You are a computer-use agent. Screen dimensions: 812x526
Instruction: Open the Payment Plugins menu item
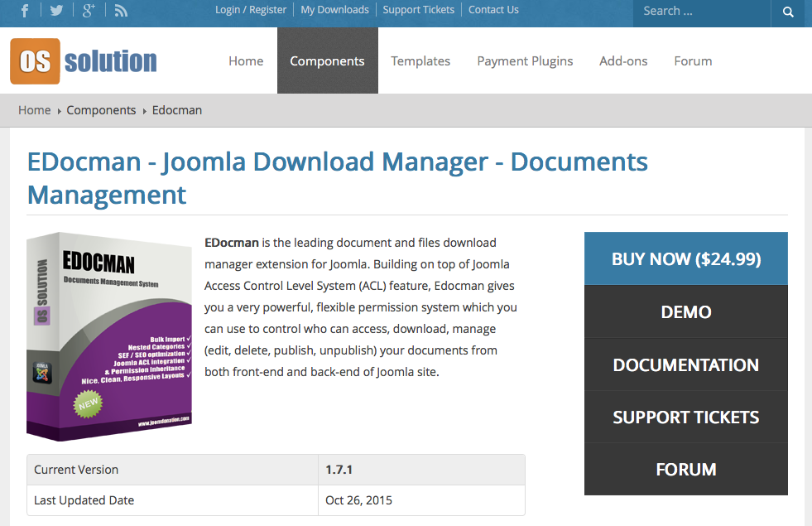pyautogui.click(x=525, y=61)
